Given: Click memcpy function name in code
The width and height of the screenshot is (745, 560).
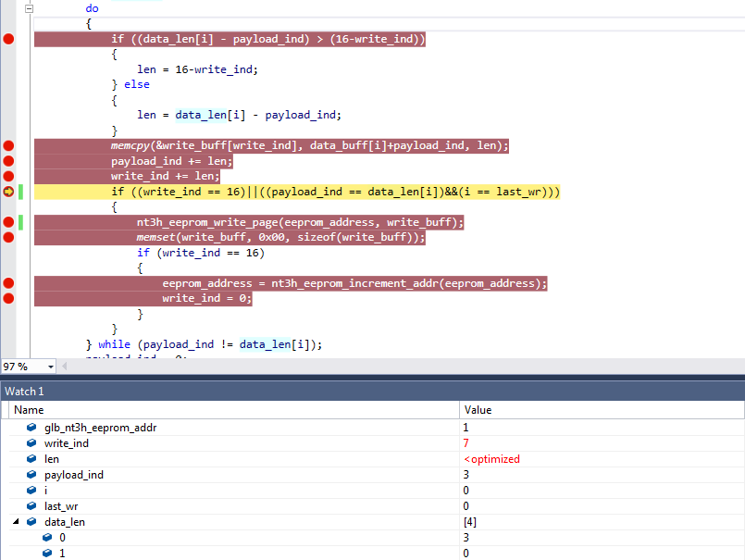Looking at the screenshot, I should [130, 146].
